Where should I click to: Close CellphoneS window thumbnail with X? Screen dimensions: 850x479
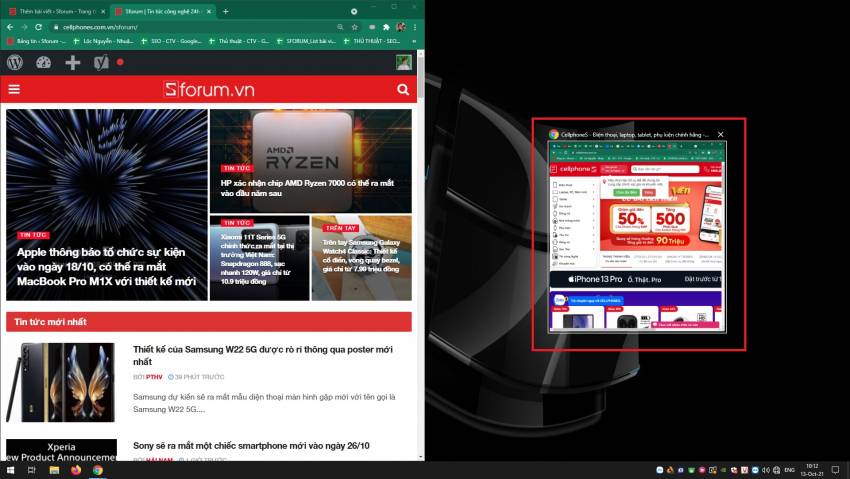(720, 134)
